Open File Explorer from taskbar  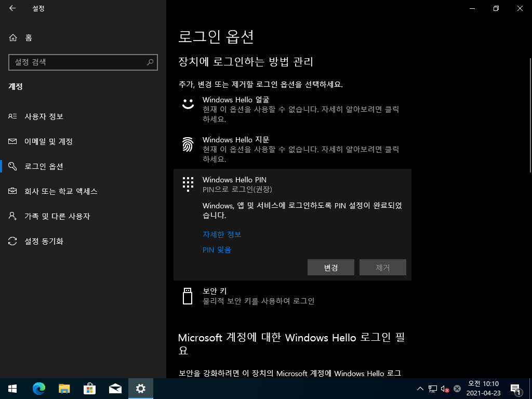pyautogui.click(x=64, y=389)
